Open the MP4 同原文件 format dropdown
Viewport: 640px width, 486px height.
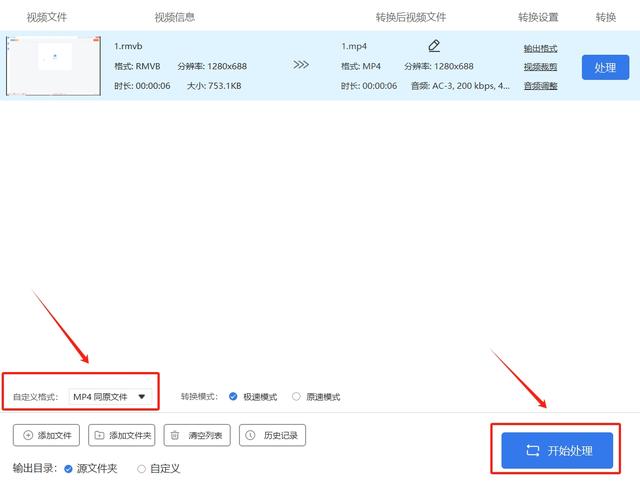pyautogui.click(x=110, y=397)
